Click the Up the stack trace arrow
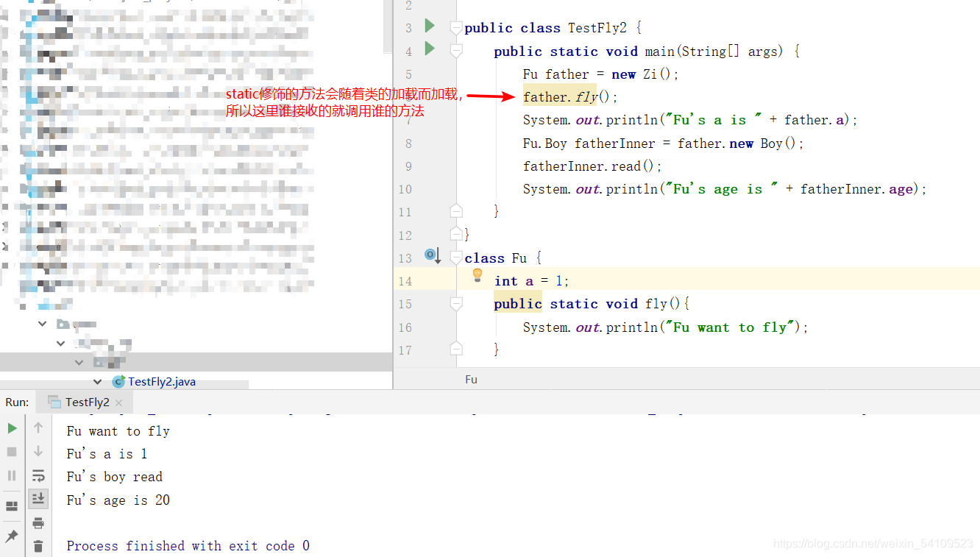Screen dimensions: 980x557 pyautogui.click(x=38, y=427)
